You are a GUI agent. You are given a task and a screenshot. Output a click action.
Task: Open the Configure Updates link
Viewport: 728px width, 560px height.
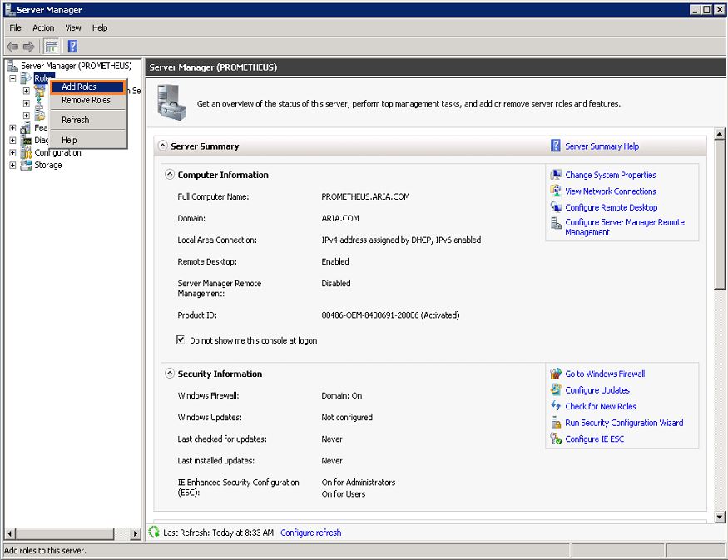click(597, 390)
